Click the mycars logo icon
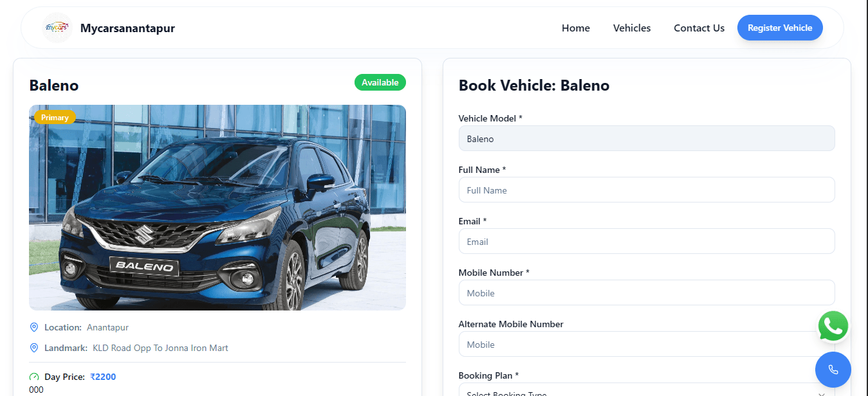This screenshot has width=868, height=396. (57, 28)
